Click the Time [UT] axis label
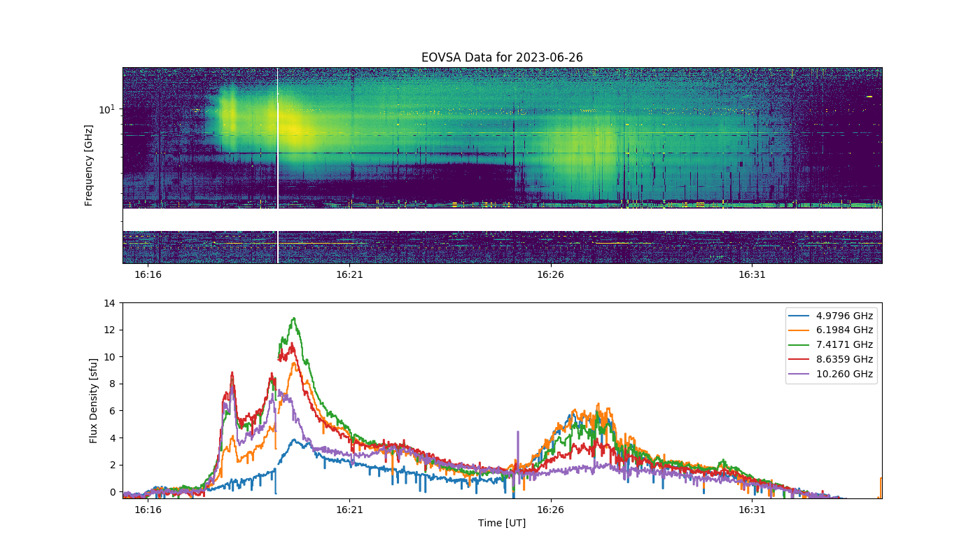 click(502, 523)
